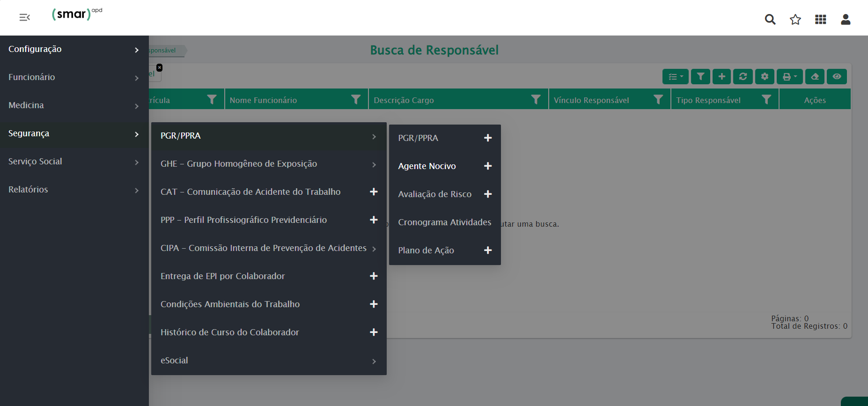Click plus icon beside Agente Nocivo
Viewport: 868px width, 406px height.
tap(488, 166)
